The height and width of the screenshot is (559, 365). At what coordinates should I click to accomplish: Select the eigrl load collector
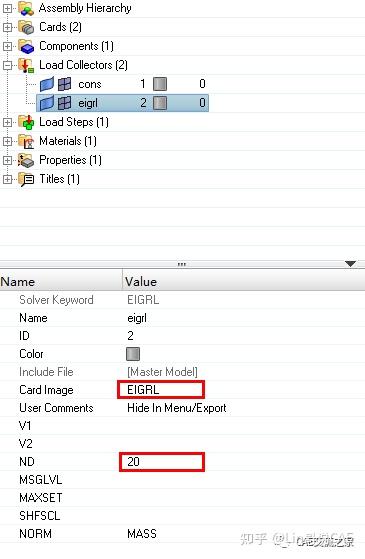tap(88, 104)
